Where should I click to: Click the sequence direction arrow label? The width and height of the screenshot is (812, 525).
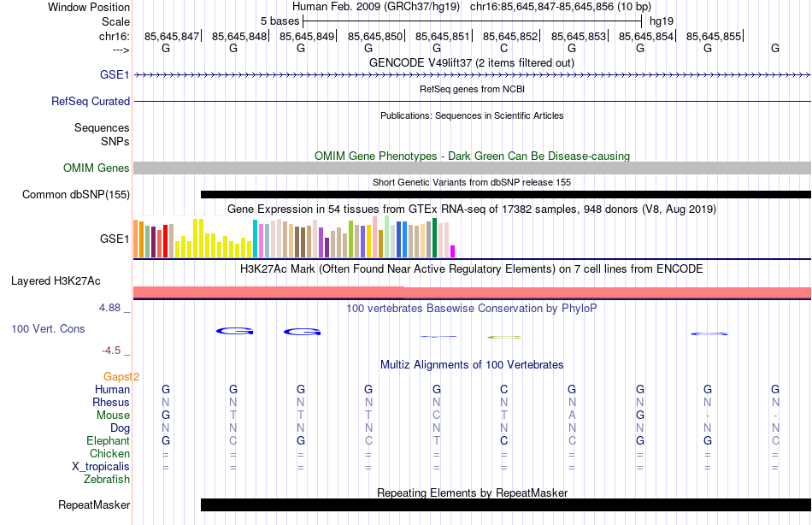point(121,50)
